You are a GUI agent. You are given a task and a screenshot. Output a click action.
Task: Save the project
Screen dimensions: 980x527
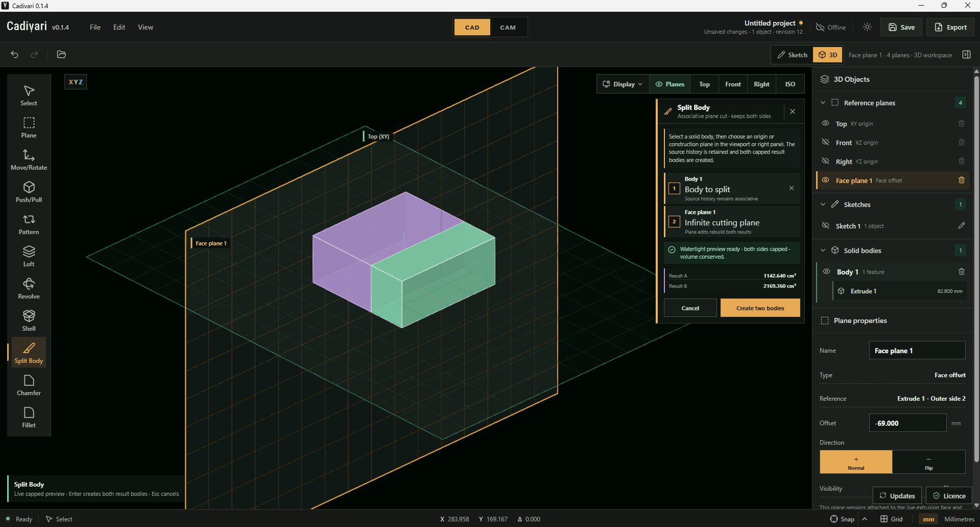point(901,27)
